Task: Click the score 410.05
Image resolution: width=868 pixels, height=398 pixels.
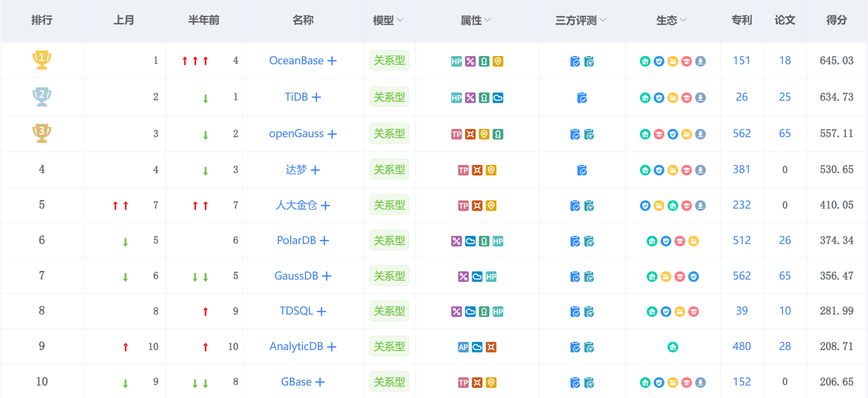Action: click(x=836, y=205)
